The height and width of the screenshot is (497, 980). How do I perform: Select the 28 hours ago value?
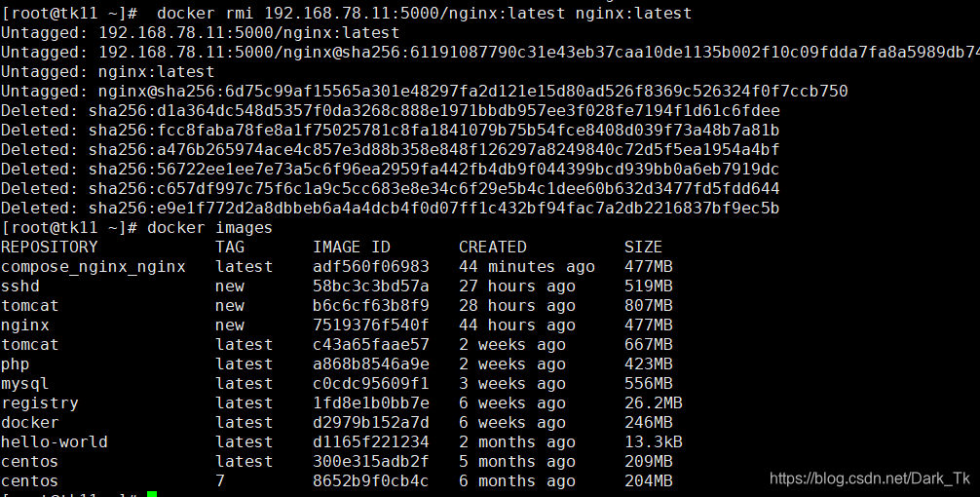coord(517,306)
